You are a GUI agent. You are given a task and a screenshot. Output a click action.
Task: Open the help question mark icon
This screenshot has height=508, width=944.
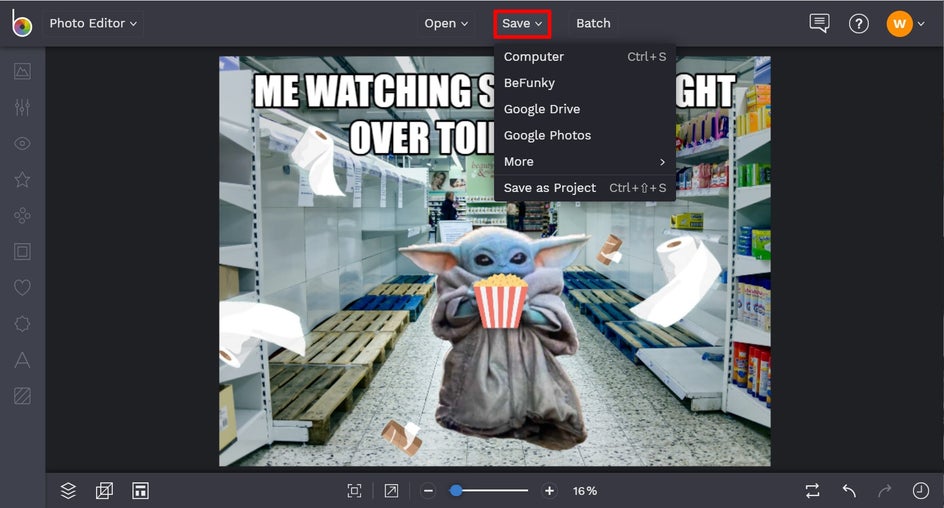tap(859, 23)
